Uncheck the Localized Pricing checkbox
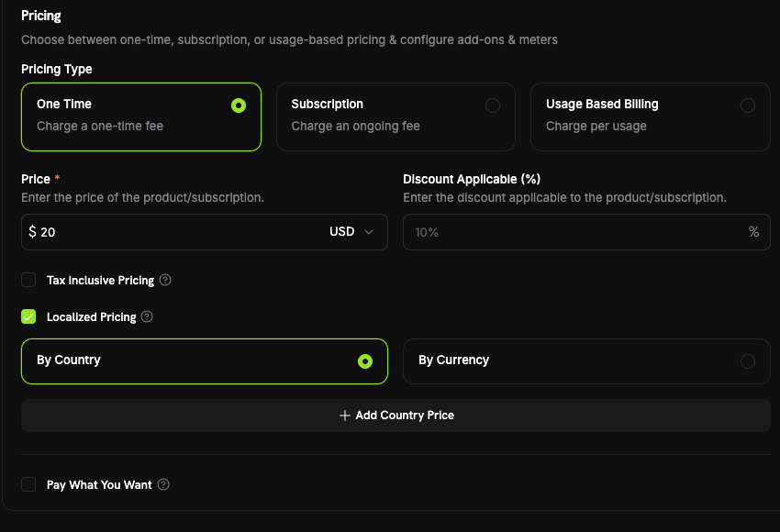 click(28, 316)
